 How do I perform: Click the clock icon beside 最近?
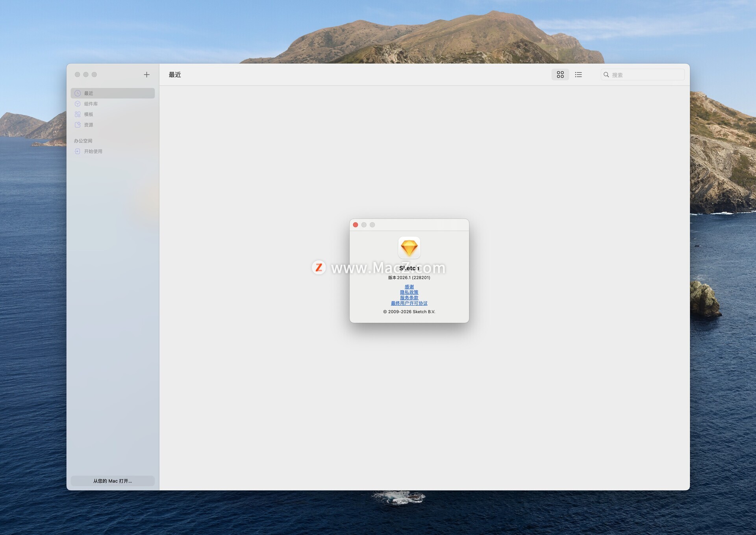point(78,93)
